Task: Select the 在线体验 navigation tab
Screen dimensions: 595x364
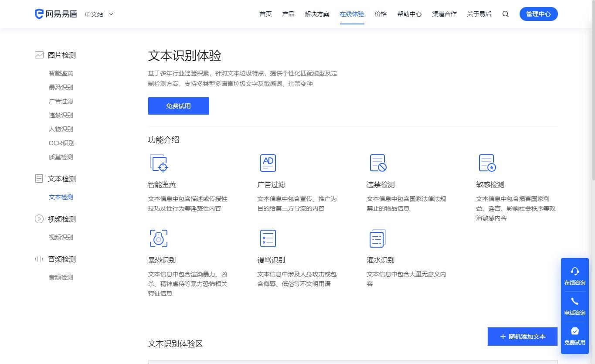Action: (352, 14)
